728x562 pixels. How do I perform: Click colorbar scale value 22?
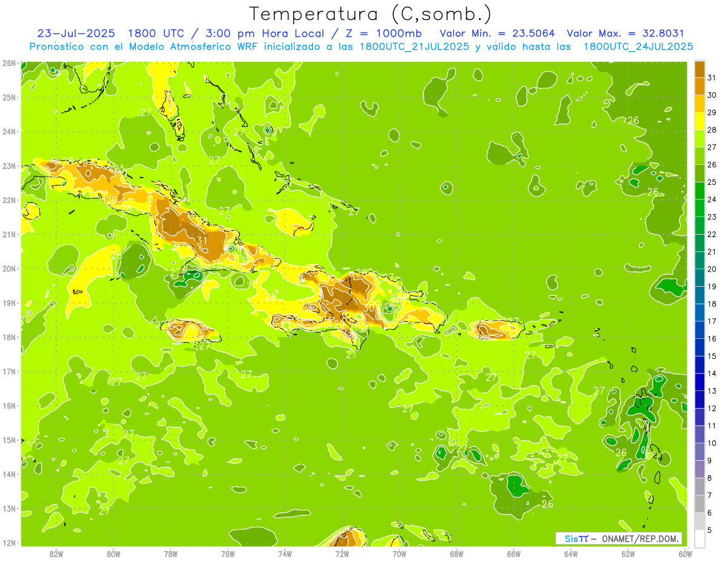pos(712,234)
